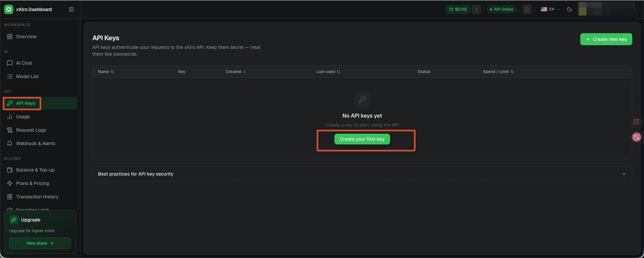Sort the table by Created date
The height and width of the screenshot is (258, 644).
(x=236, y=72)
